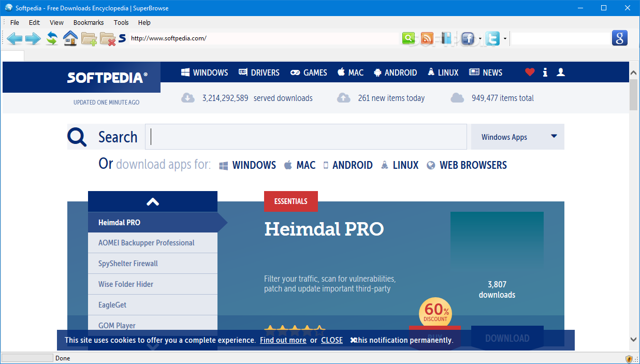The height and width of the screenshot is (364, 640).
Task: Click the security shield status bar icon
Action: [x=629, y=358]
